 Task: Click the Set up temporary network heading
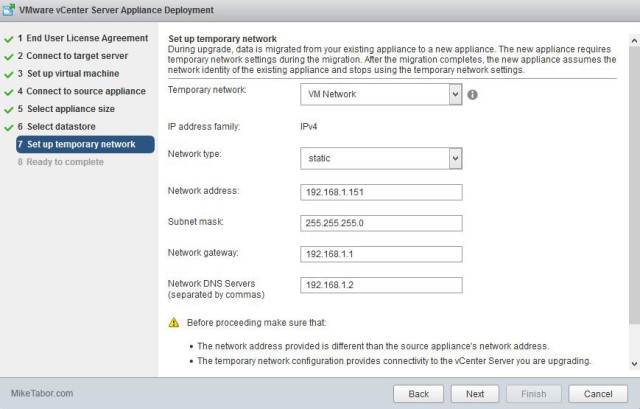222,39
